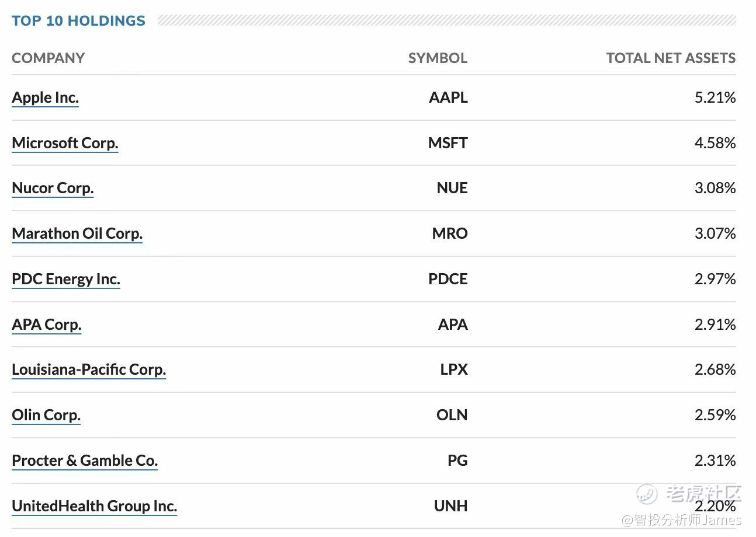Click the UNH ticker symbol
This screenshot has width=756, height=537.
coord(450,506)
